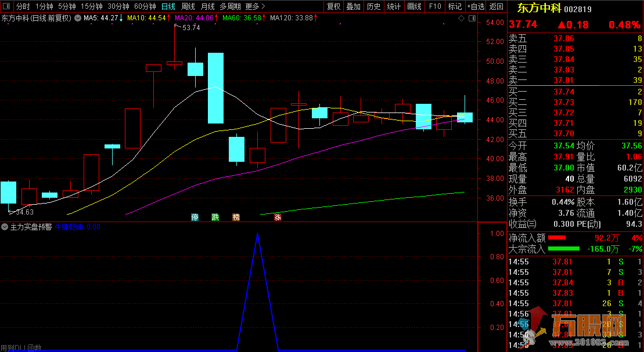Click the 最高 value 37.91
Screen dimensions: 644x352
563,157
